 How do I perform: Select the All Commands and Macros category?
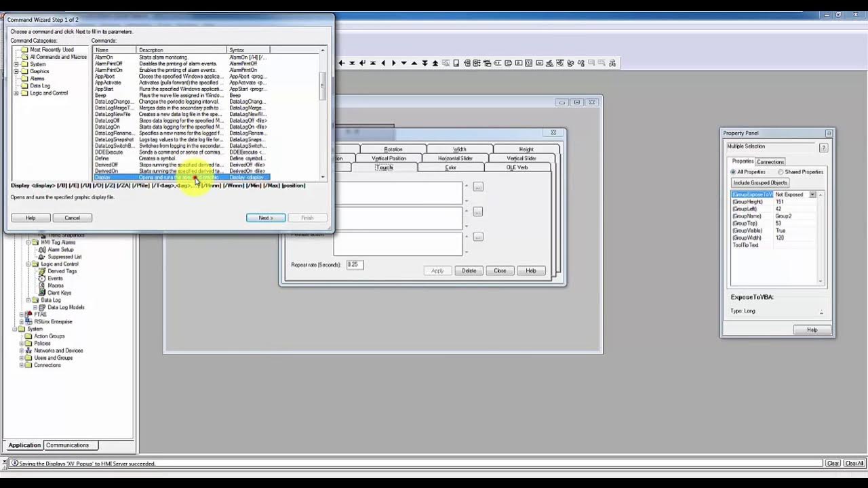pyautogui.click(x=58, y=57)
